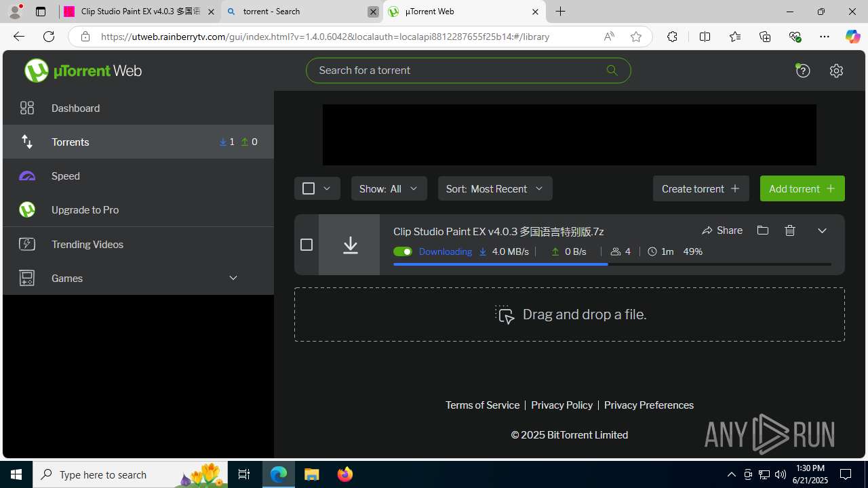
Task: Add this page to favorites star
Action: pos(636,37)
